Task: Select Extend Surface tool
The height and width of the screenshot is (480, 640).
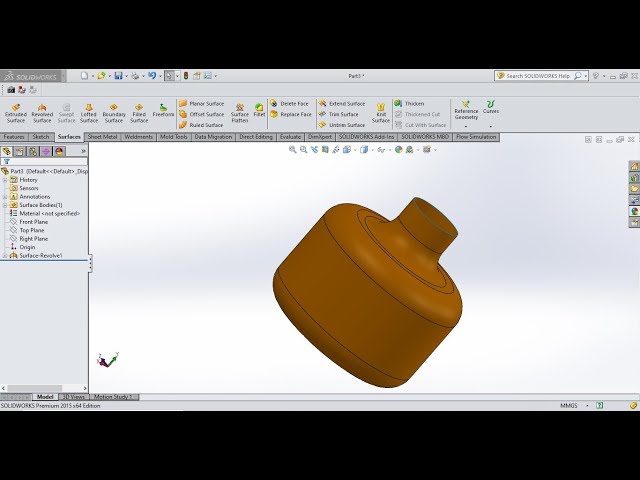Action: click(x=342, y=104)
